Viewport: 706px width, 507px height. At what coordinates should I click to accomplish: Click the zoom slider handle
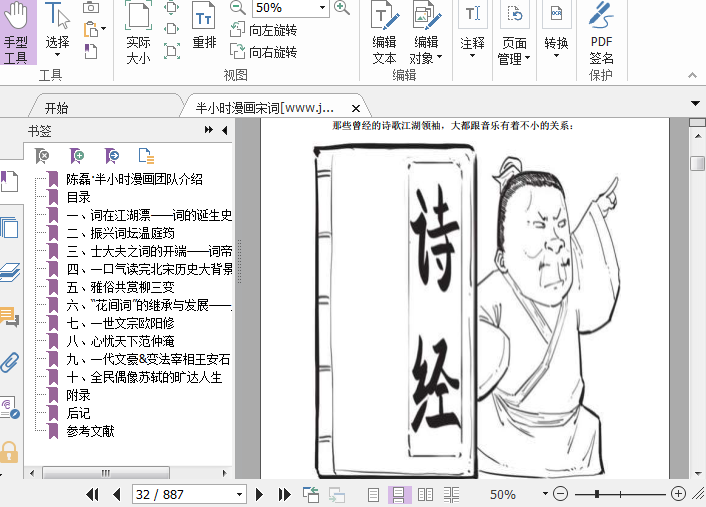click(597, 494)
